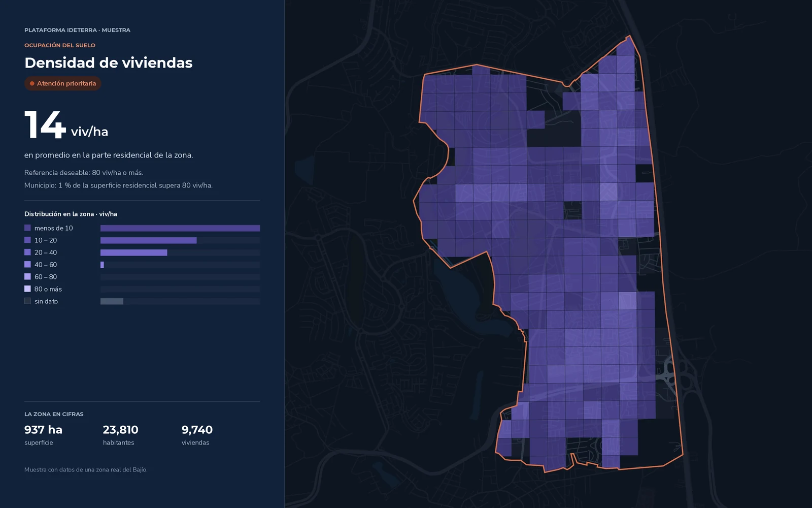This screenshot has width=812, height=508.
Task: Click the '60 – 80' legend color swatch
Action: click(x=27, y=277)
